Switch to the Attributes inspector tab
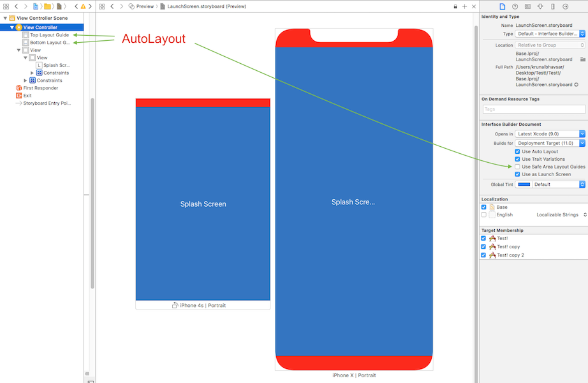 click(x=540, y=6)
